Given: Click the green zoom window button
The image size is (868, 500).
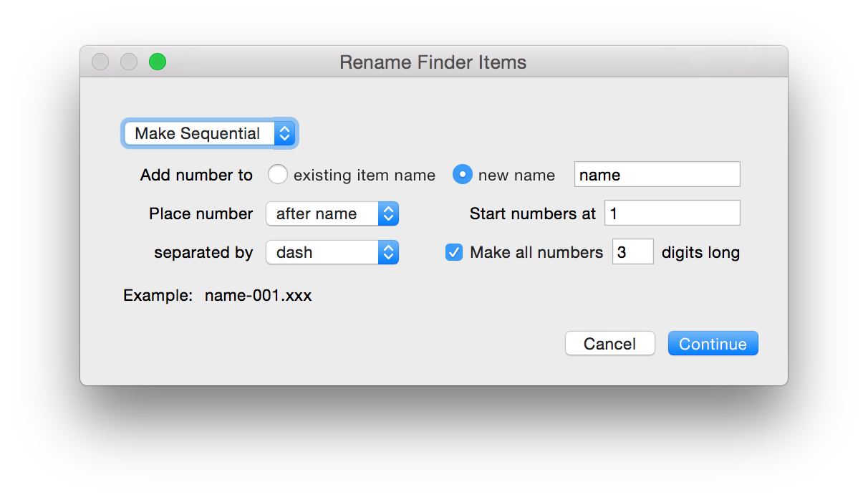Looking at the screenshot, I should tap(158, 62).
